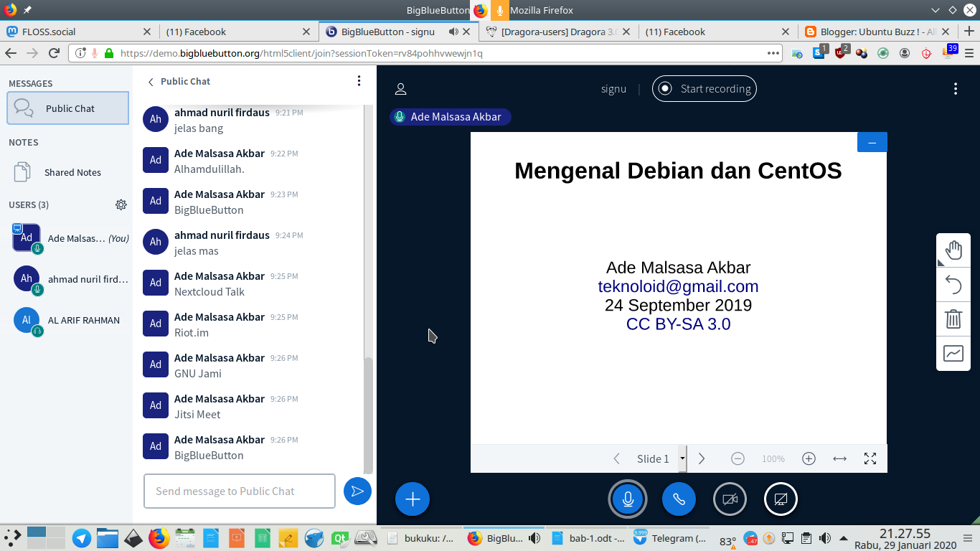This screenshot has height=551, width=980.
Task: Switch to the Dragora-users tab
Action: pyautogui.click(x=558, y=32)
